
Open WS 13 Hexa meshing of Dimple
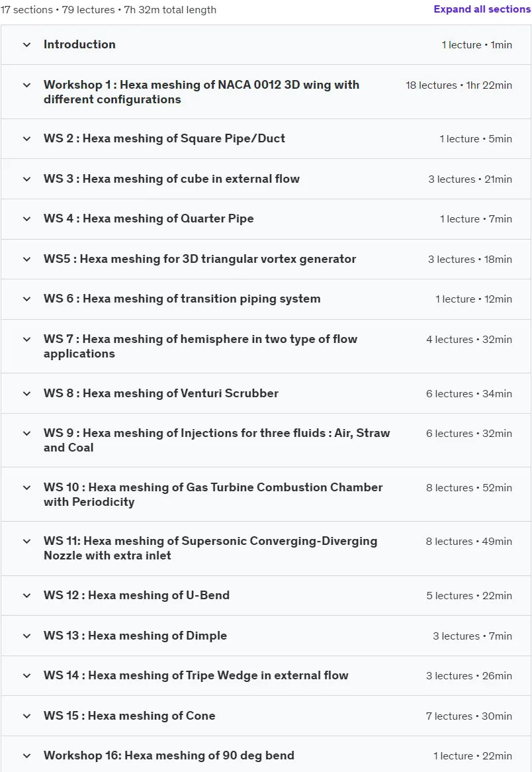click(136, 636)
